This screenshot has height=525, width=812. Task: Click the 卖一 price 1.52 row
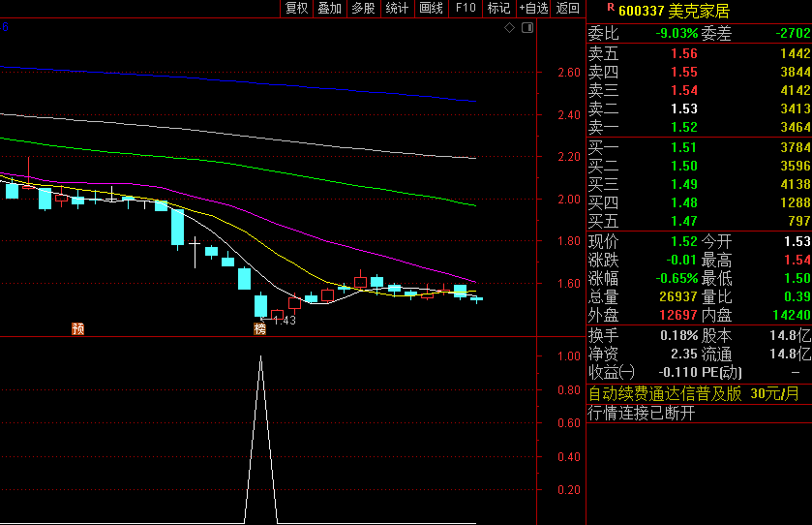click(699, 127)
